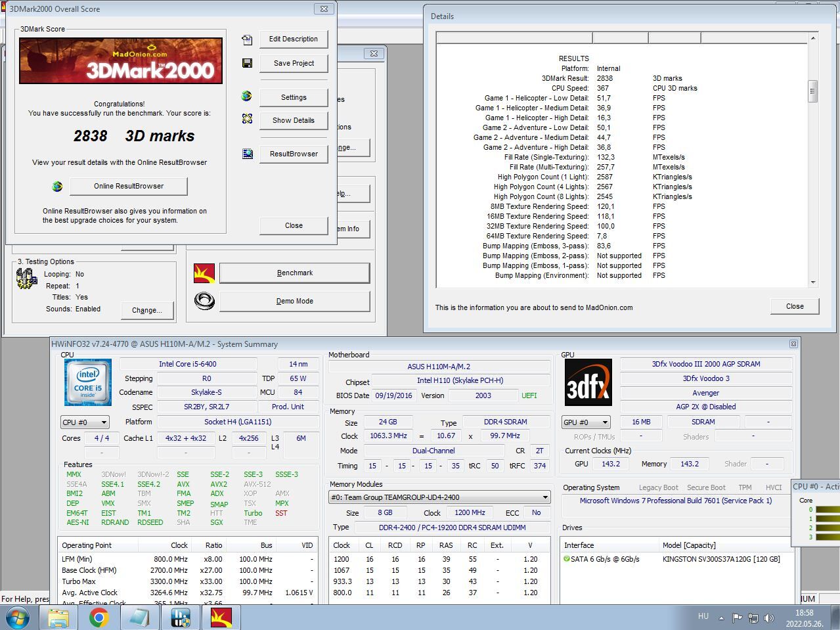Screen dimensions: 840x630
Task: Open the Windows Start menu
Action: point(18,618)
